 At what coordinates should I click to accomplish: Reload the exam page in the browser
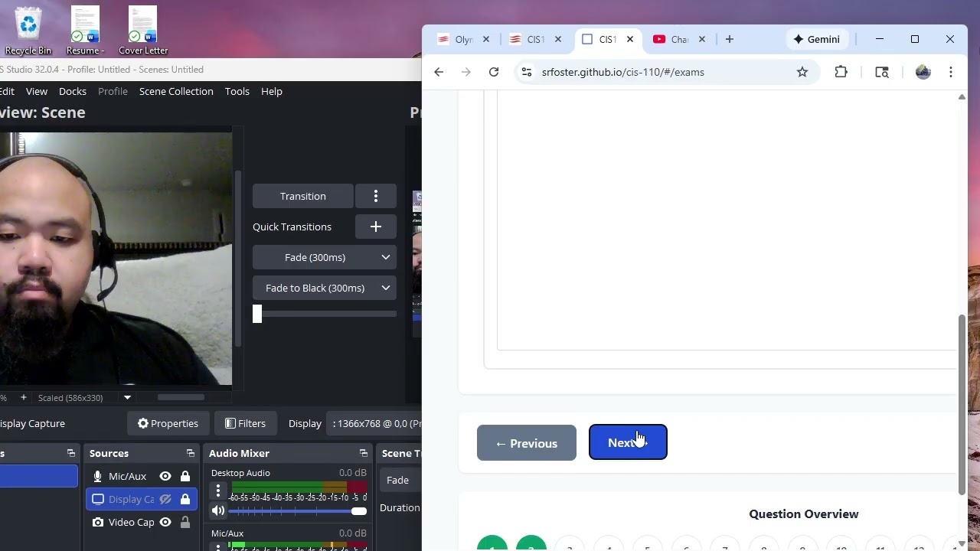(x=494, y=72)
